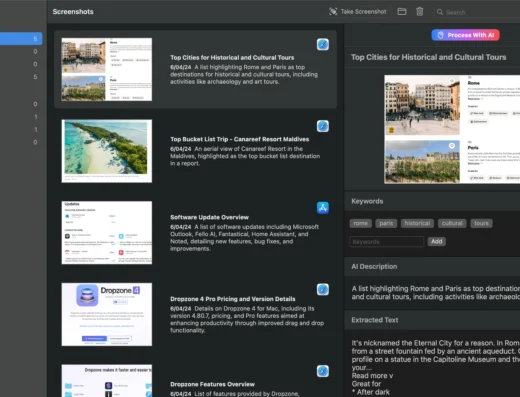Click the Take Screenshot camera icon
Viewport: 520px width, 397px height.
pyautogui.click(x=333, y=12)
